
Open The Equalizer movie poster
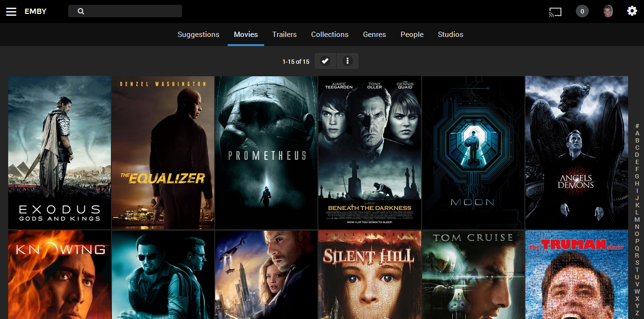163,153
